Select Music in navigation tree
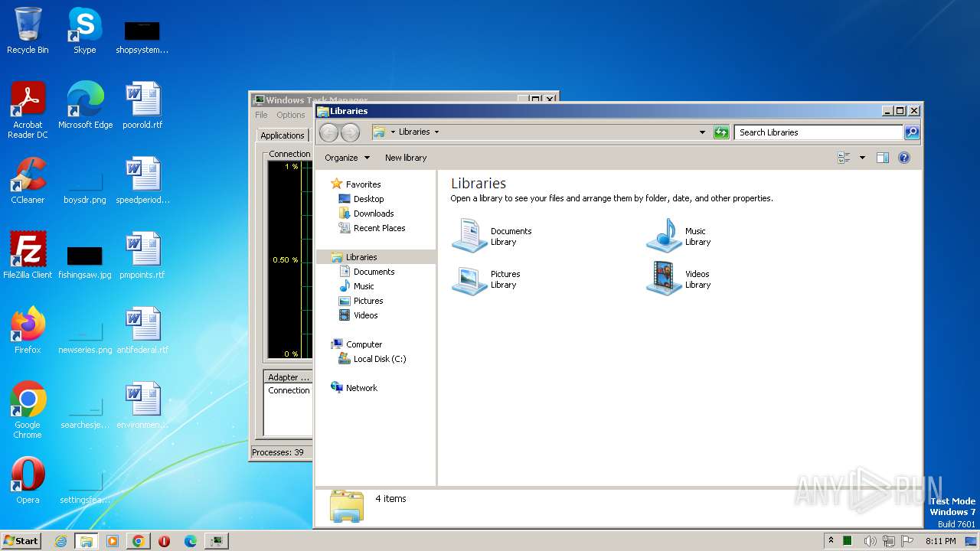 (364, 286)
